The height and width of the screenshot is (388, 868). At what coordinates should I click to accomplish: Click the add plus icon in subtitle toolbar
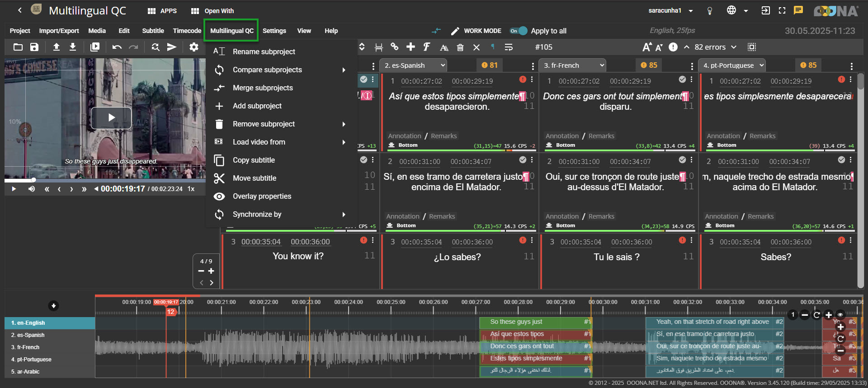[x=410, y=47]
